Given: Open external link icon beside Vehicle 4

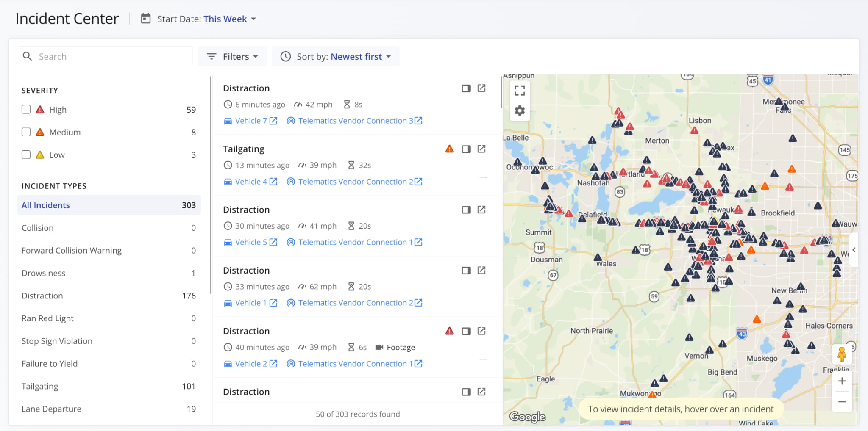Looking at the screenshot, I should pos(274,182).
